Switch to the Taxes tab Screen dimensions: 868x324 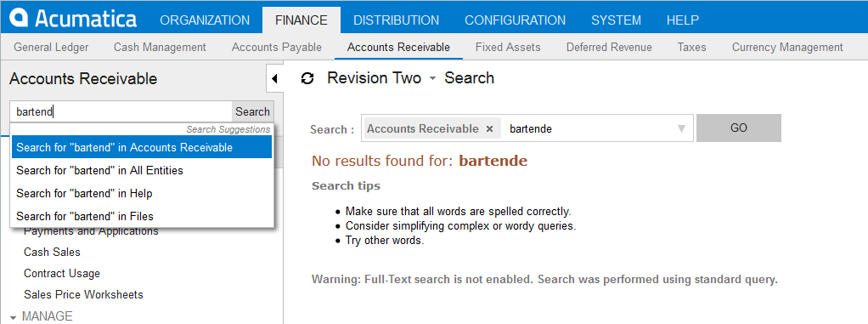pos(691,48)
